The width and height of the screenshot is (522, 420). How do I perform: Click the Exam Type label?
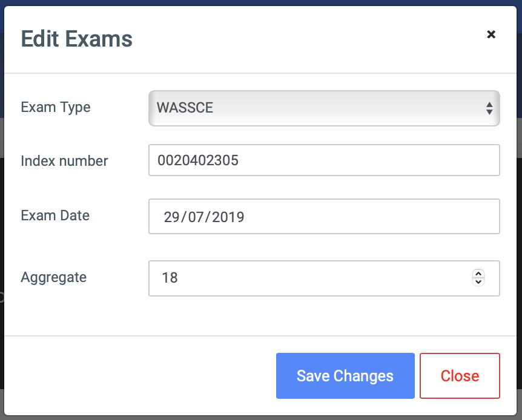pos(56,108)
